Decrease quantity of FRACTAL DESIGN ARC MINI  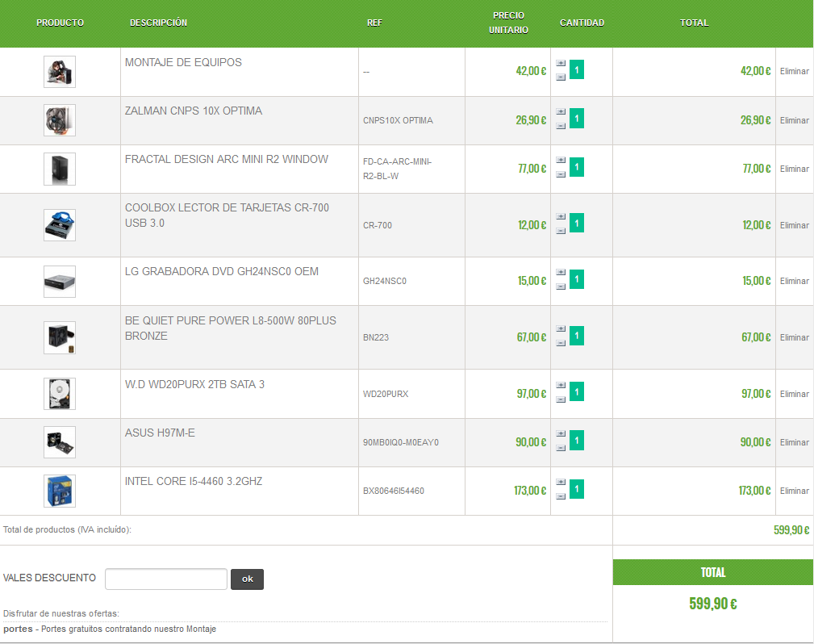click(561, 174)
